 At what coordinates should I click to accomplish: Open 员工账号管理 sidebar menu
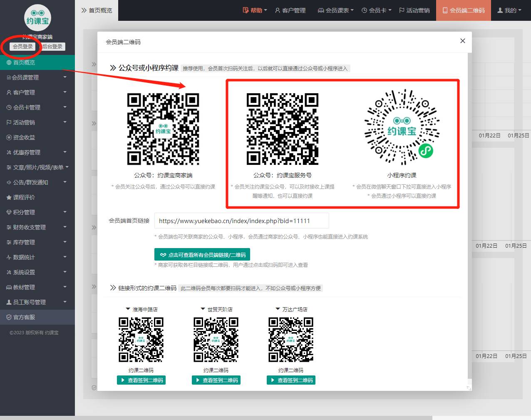37,302
